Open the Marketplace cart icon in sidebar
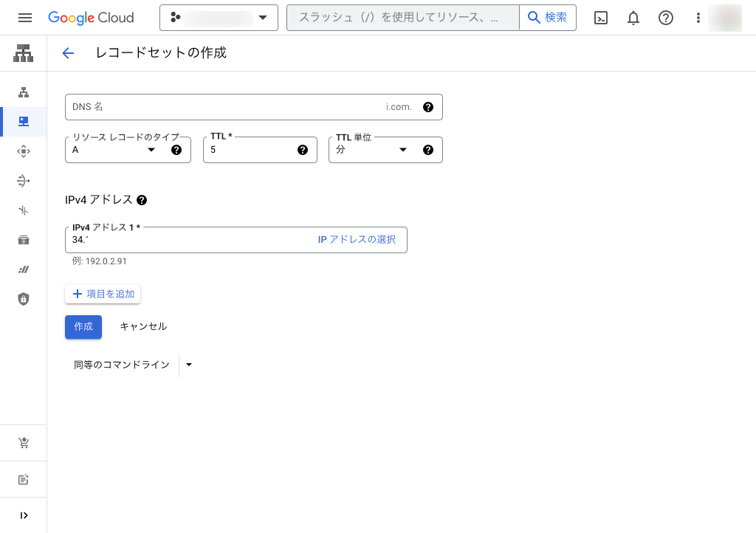This screenshot has height=533, width=756. tap(24, 443)
